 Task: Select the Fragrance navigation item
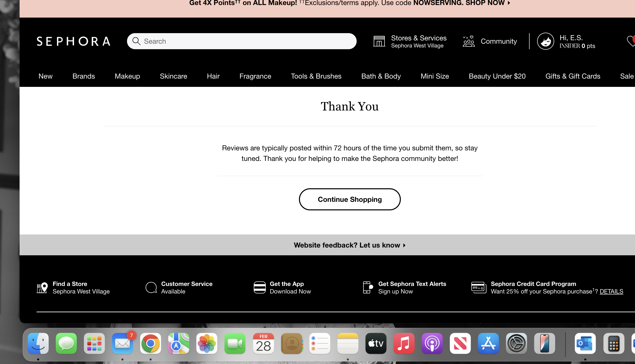(255, 76)
